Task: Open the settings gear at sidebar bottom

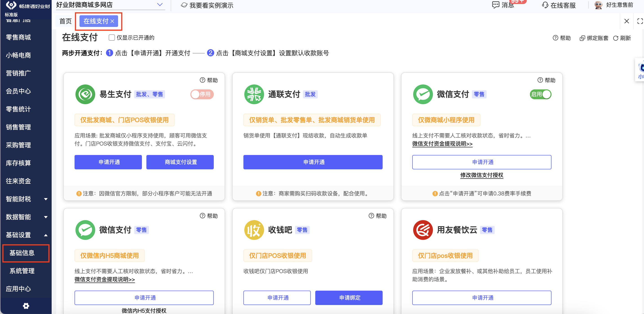Action: pyautogui.click(x=26, y=306)
